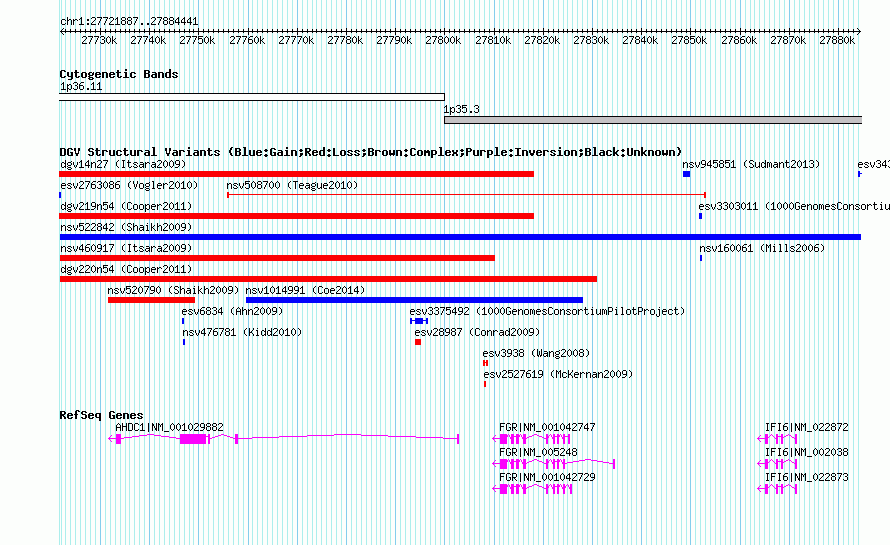The height and width of the screenshot is (545, 890).
Task: Select the FGR|NM_001042747 transcript glyph
Action: coord(531,439)
